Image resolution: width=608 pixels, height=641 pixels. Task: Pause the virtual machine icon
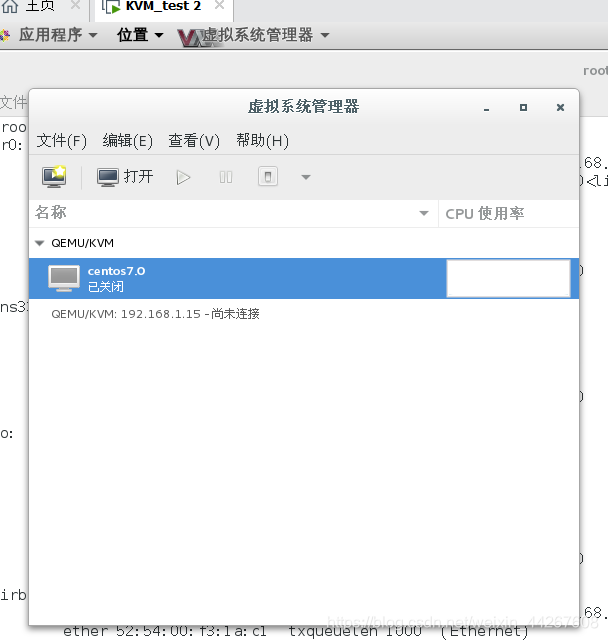point(226,177)
